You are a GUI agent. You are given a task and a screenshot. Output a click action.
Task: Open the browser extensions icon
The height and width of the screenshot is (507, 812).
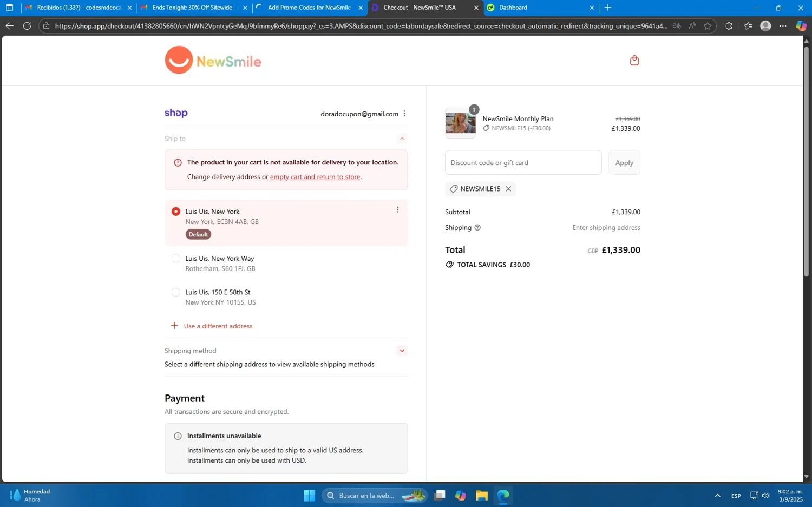click(x=728, y=26)
